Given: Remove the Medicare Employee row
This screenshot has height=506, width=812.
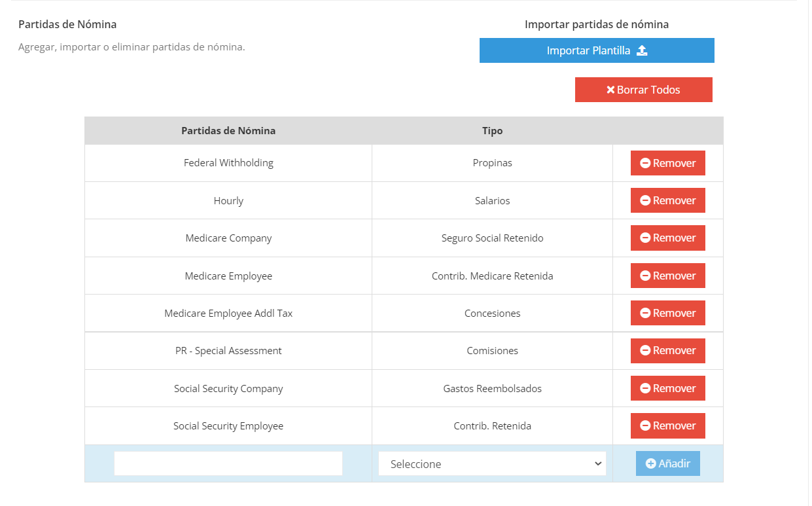Looking at the screenshot, I should pyautogui.click(x=668, y=276).
